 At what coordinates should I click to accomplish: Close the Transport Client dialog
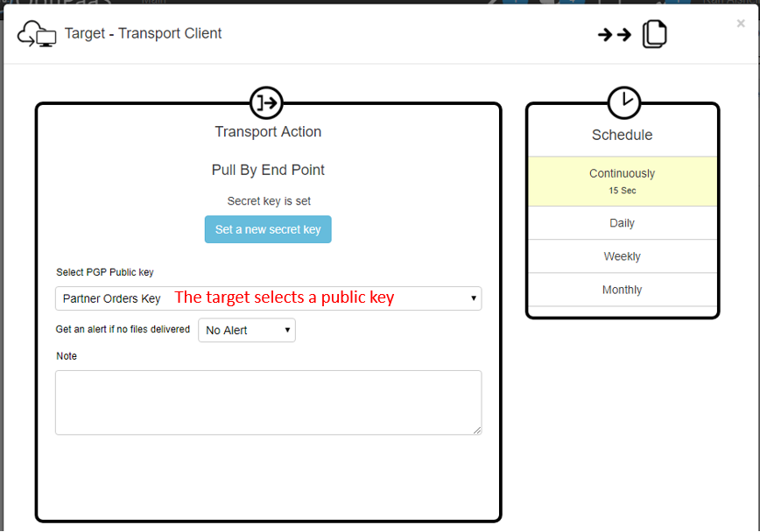741,24
